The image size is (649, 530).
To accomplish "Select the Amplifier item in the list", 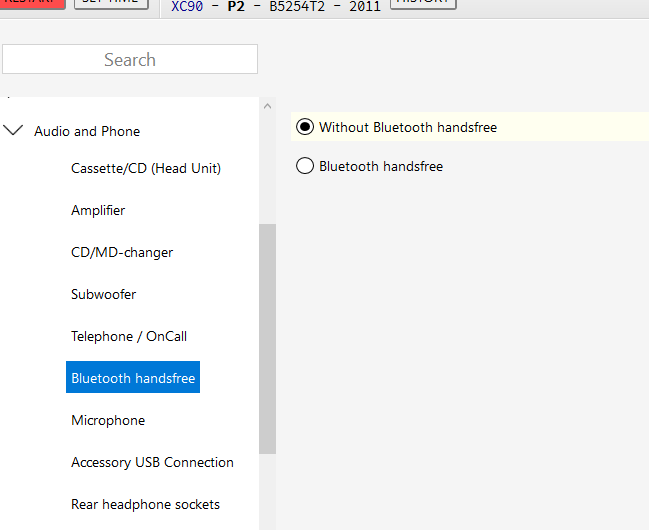I will point(98,210).
